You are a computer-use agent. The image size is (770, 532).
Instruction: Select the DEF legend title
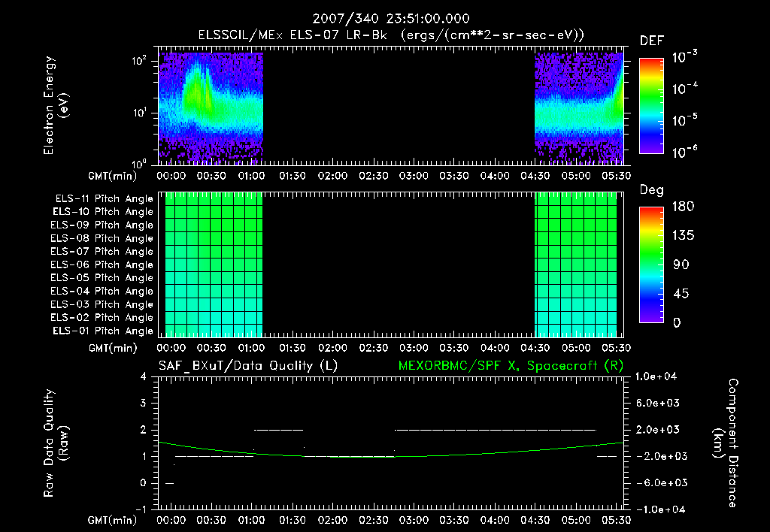coord(652,41)
